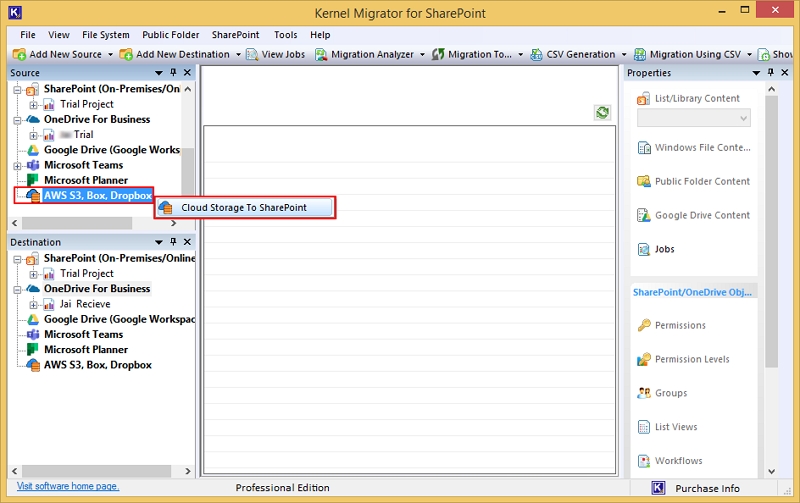Open the List/Library Content combo box
Screen dimensions: 800x503
(x=694, y=118)
